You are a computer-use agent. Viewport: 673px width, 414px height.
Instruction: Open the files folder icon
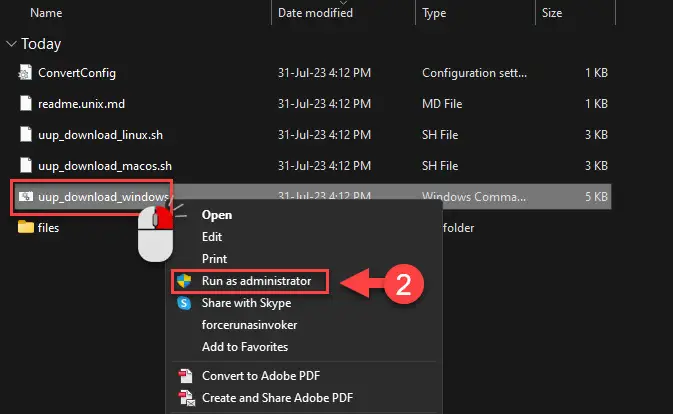(26, 227)
